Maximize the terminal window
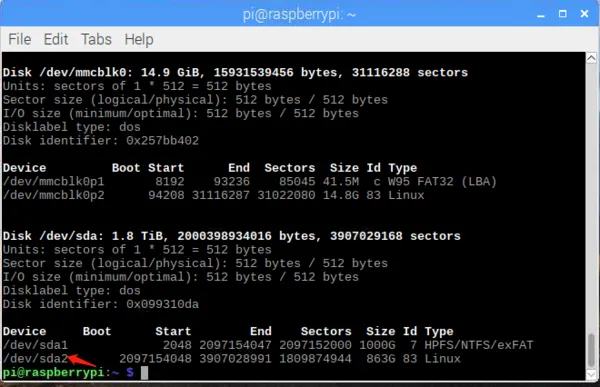600x387 pixels. coord(562,14)
